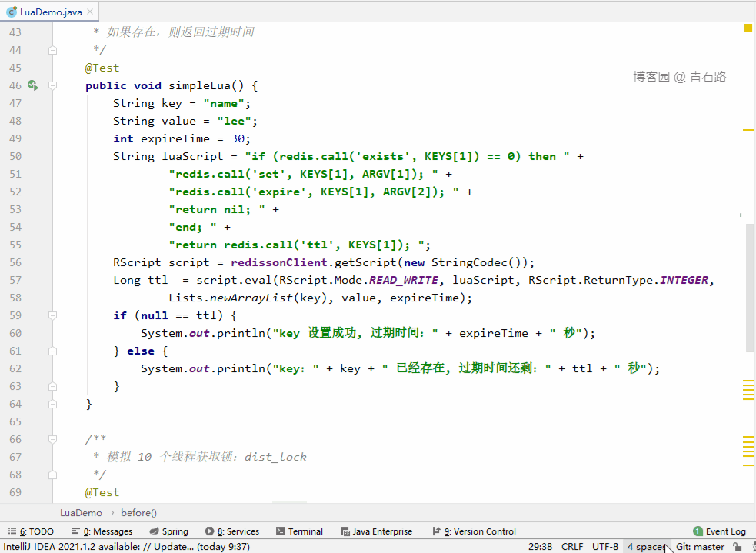Open the 6: TODO tool window
Screen dimensions: 756x553
[32, 531]
